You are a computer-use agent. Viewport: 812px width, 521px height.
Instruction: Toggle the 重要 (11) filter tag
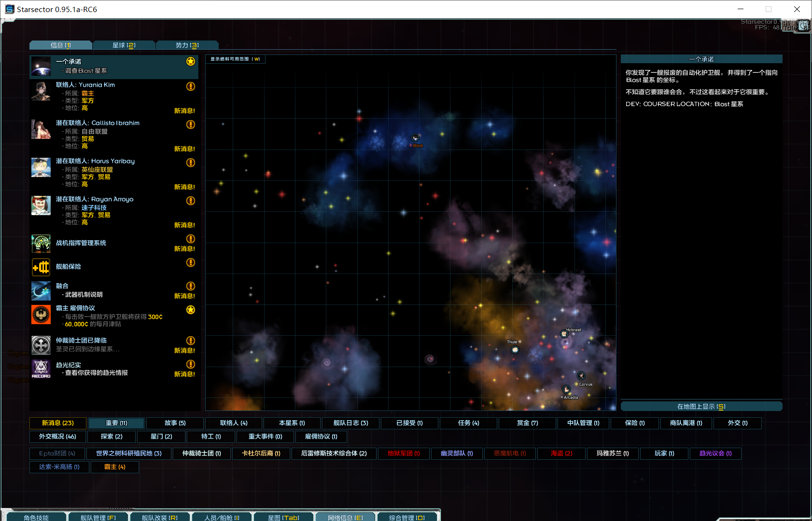pos(116,423)
